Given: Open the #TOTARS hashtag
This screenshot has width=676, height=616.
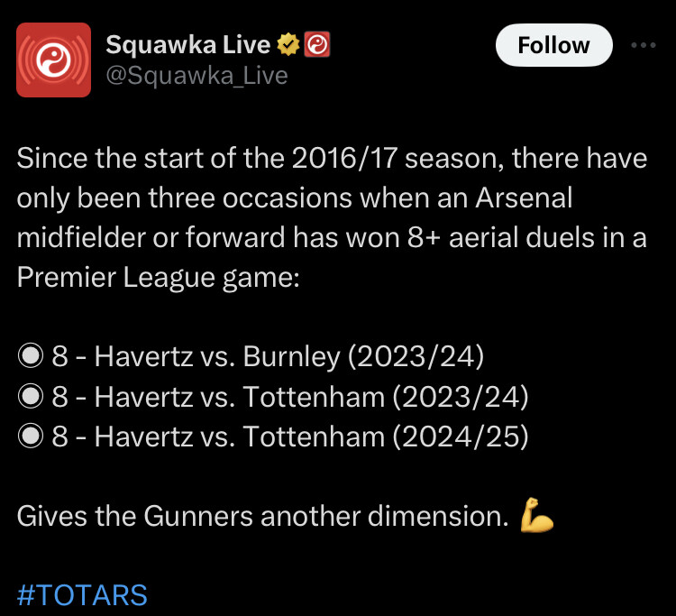Looking at the screenshot, I should click(82, 595).
